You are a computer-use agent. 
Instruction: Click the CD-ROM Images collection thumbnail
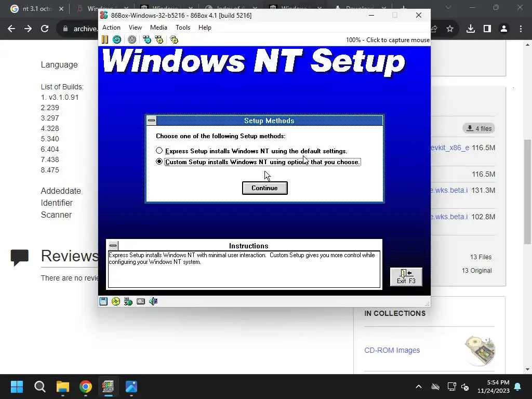480,351
